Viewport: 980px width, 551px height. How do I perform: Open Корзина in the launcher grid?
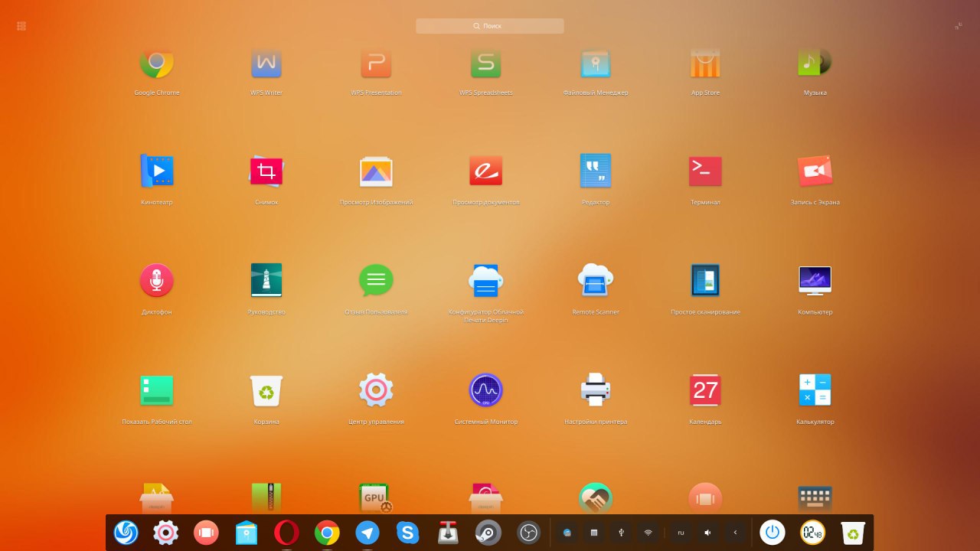point(266,390)
